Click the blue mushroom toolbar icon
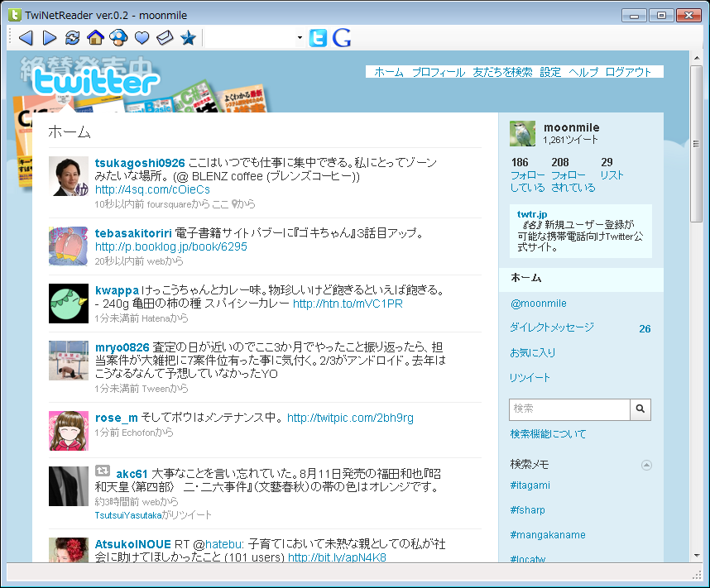This screenshot has width=710, height=588. pyautogui.click(x=118, y=38)
